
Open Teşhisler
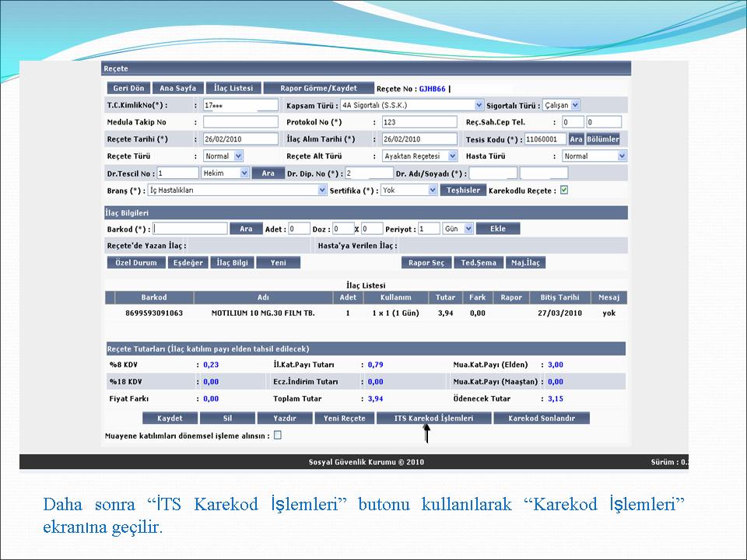(x=463, y=190)
